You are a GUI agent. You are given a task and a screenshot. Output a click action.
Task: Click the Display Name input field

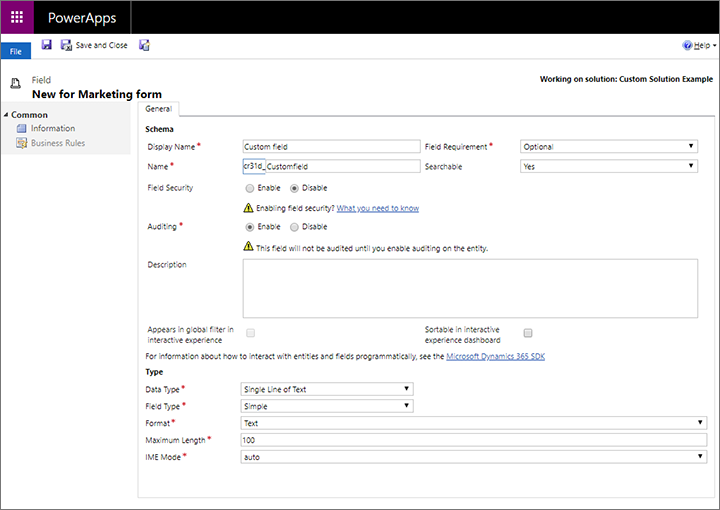coord(331,146)
